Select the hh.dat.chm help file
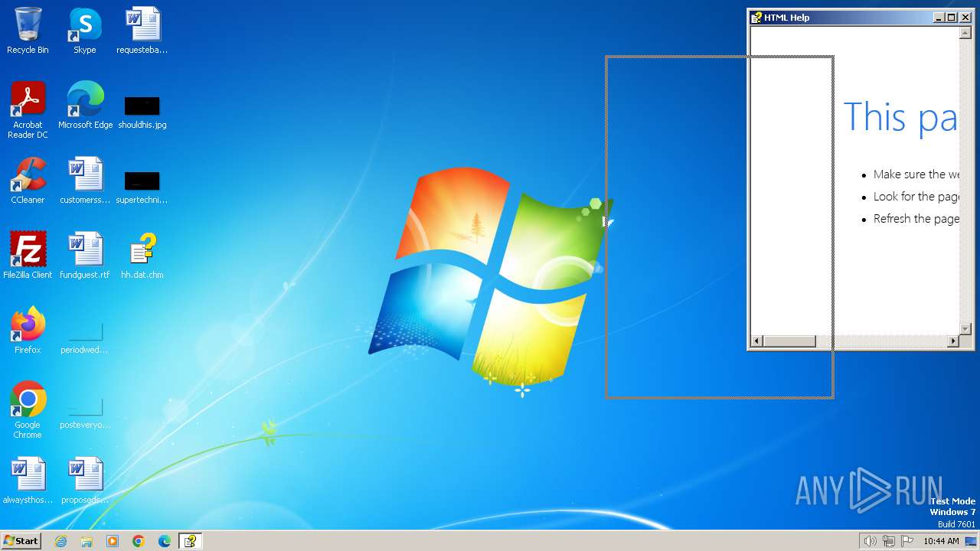This screenshot has height=551, width=980. 142,256
